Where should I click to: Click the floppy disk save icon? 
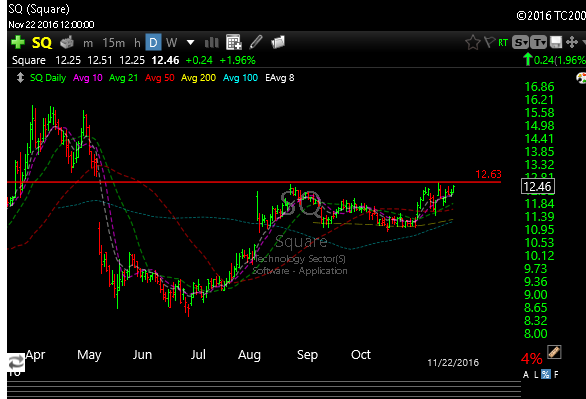click(x=556, y=42)
